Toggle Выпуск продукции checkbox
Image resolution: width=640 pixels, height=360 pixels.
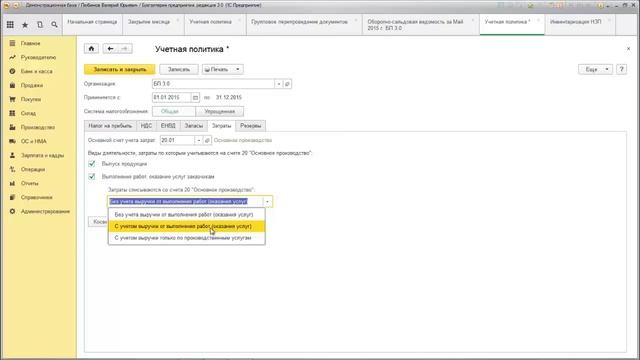pyautogui.click(x=92, y=164)
